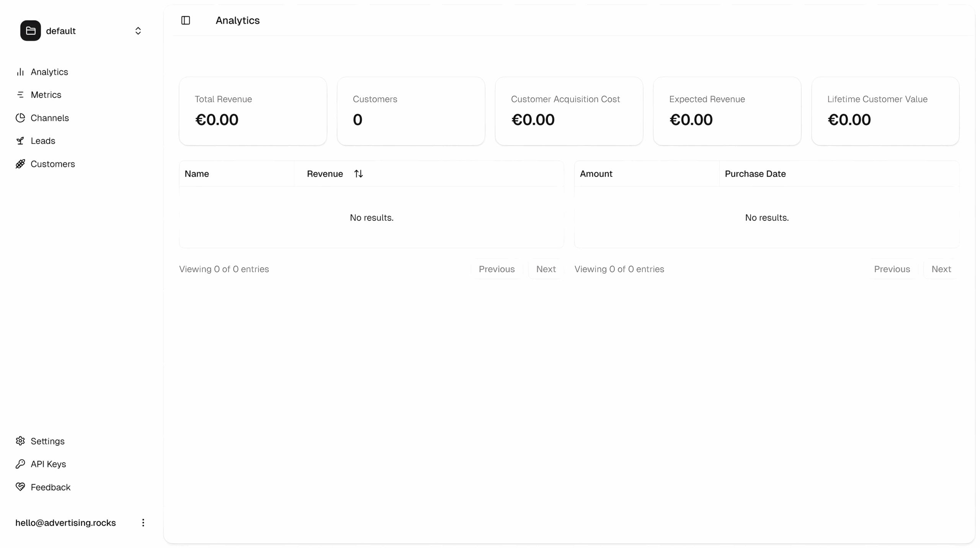Click the Channels pie chart icon
The image size is (980, 548).
tap(20, 118)
